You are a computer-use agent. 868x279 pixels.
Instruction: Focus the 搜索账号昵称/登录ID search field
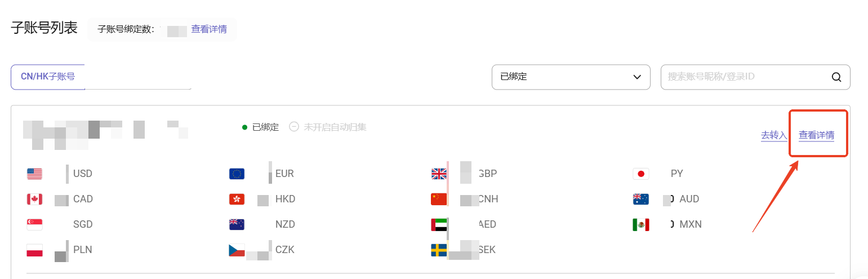744,77
